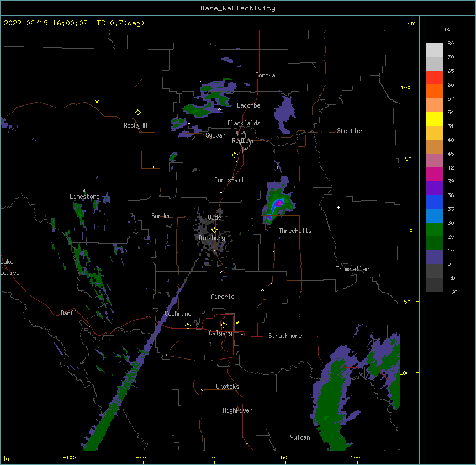Select the green 20-30 dBZ legend swatch
Image resolution: width=476 pixels, height=465 pixels.
tap(434, 230)
